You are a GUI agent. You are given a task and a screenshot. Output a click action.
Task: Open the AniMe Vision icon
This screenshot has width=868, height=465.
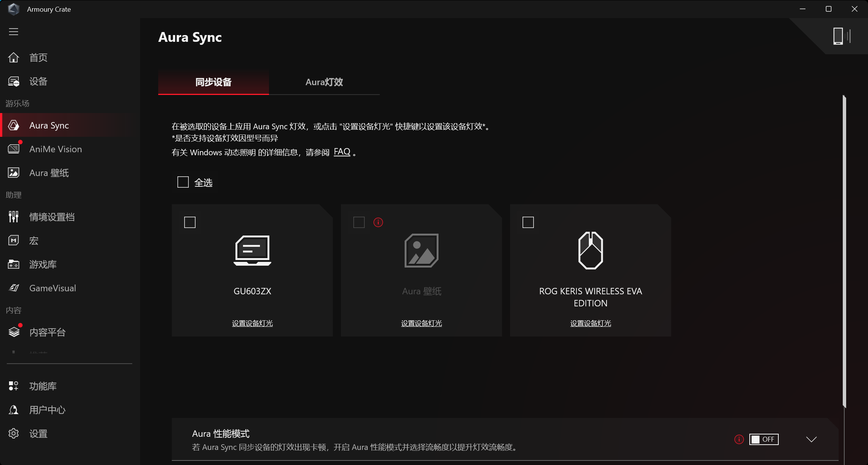point(14,149)
